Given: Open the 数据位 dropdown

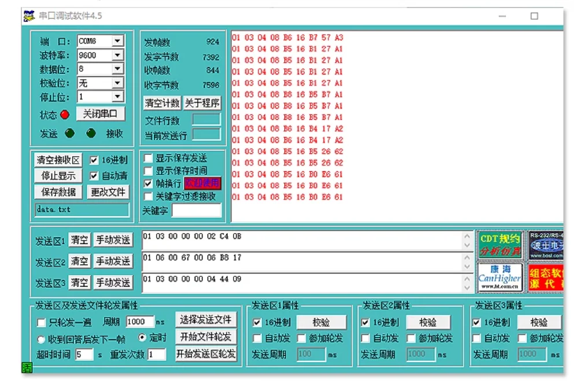Looking at the screenshot, I should click(x=117, y=69).
